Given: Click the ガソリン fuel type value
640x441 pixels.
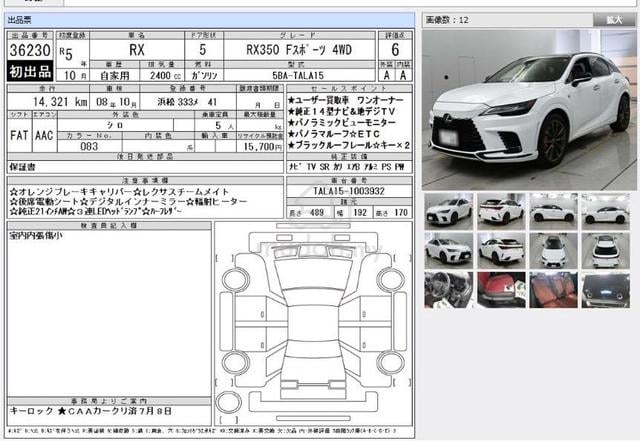Looking at the screenshot, I should (204, 76).
